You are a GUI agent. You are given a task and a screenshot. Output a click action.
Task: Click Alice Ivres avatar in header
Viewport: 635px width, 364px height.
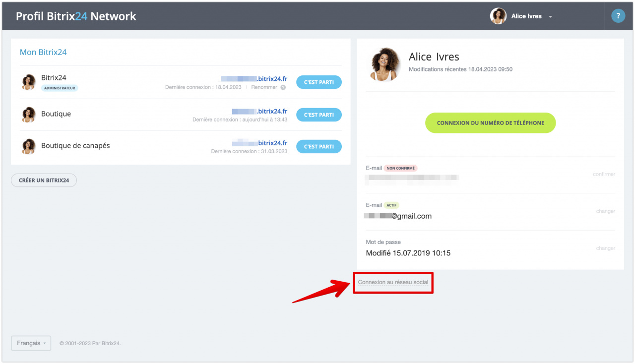tap(498, 16)
